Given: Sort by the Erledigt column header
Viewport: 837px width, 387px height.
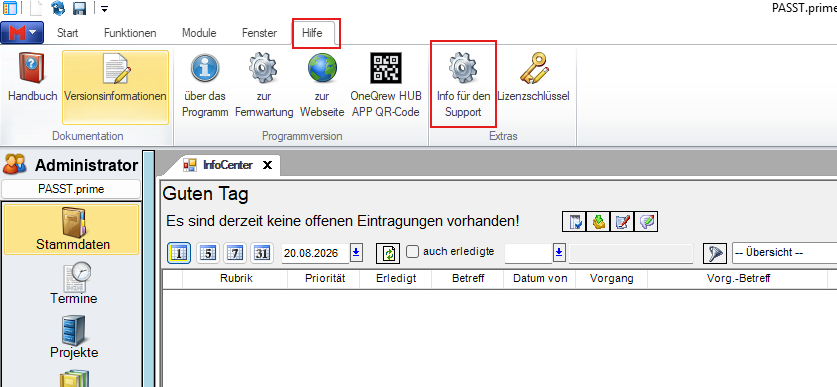Looking at the screenshot, I should 396,279.
